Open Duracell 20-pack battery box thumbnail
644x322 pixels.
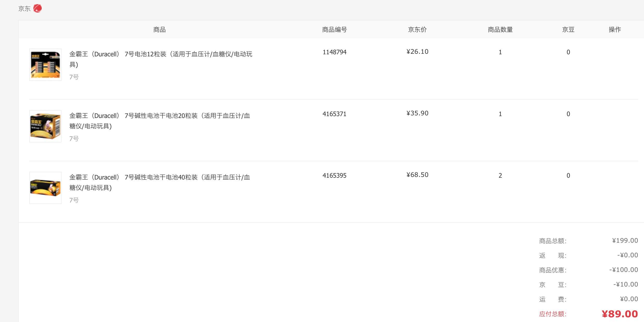[x=45, y=126]
